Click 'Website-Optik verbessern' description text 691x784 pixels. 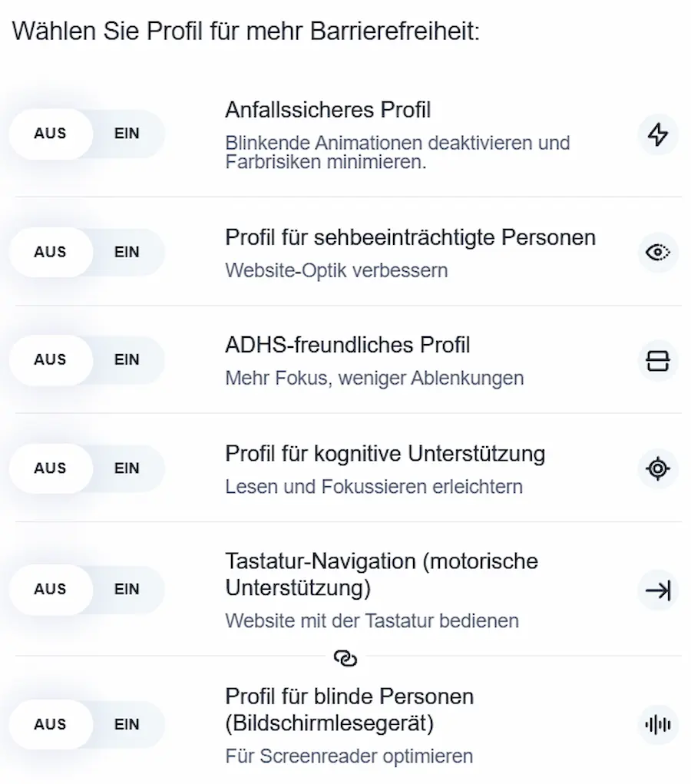336,270
